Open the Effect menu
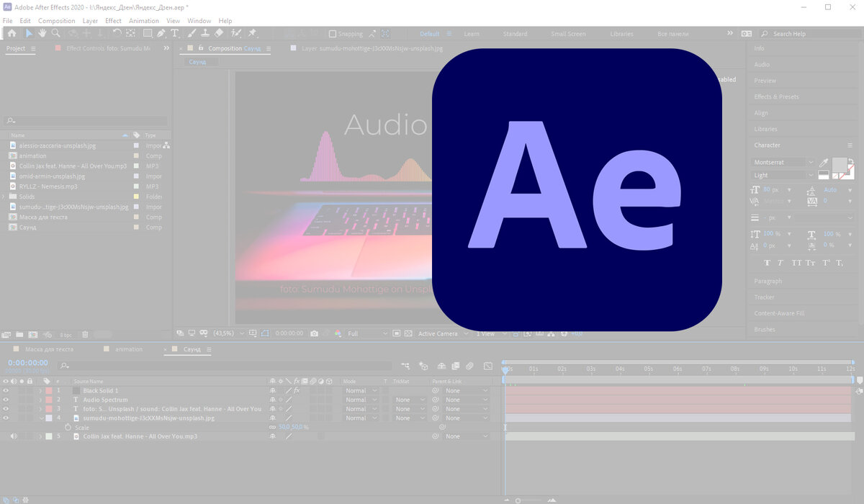 [x=113, y=21]
